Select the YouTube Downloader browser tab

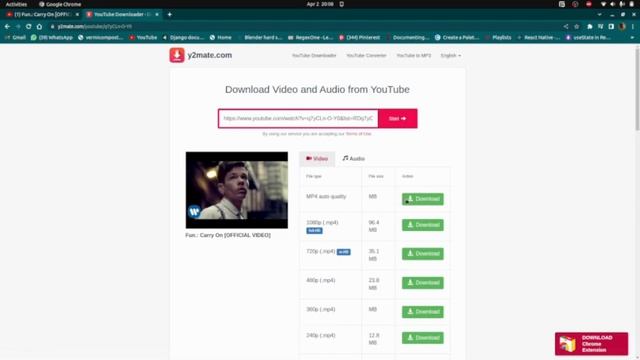[122, 15]
